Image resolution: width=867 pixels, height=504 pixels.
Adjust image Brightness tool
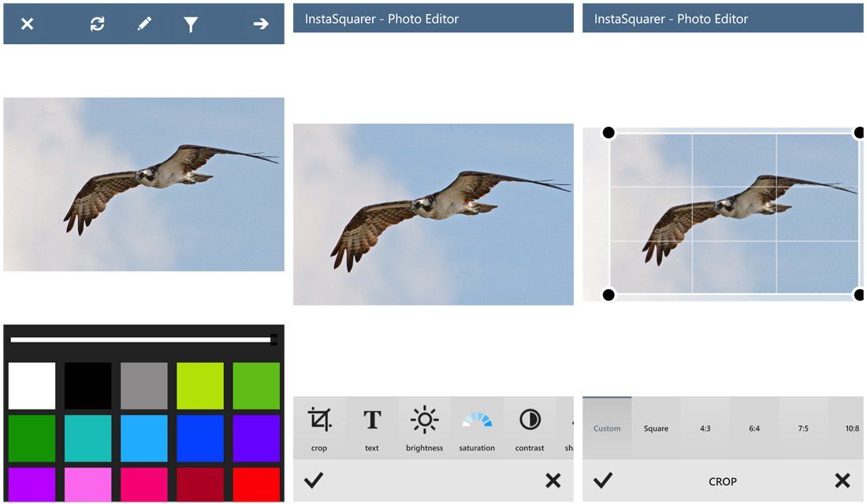click(424, 426)
